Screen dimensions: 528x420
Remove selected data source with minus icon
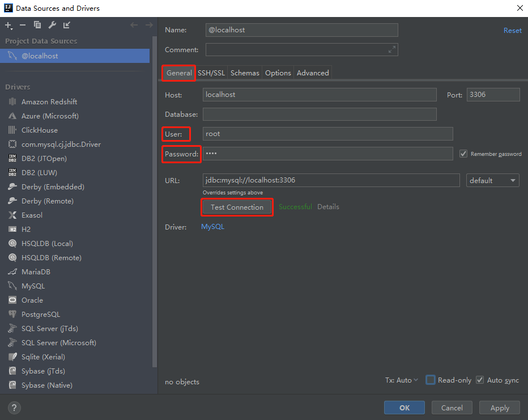[23, 25]
